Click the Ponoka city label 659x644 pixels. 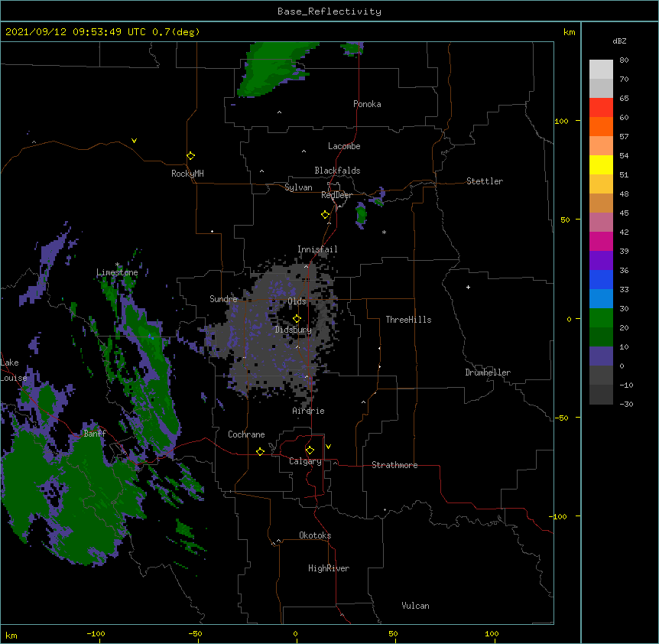(367, 104)
